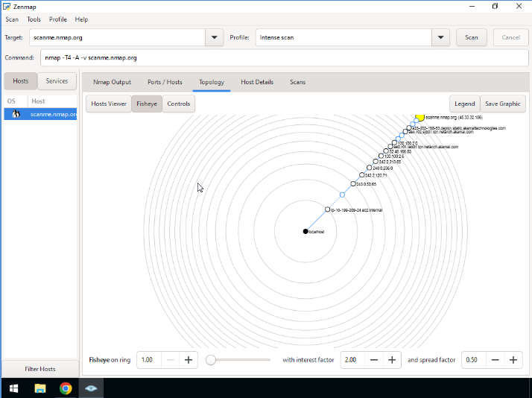Click the Cancel button

tap(510, 37)
